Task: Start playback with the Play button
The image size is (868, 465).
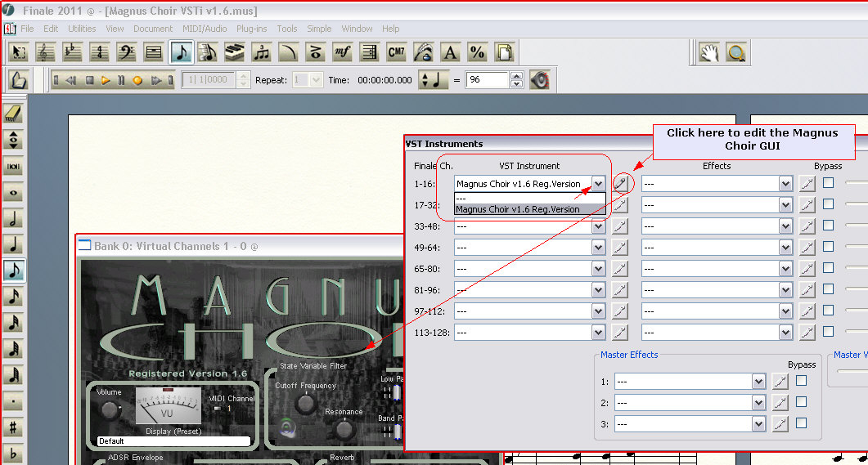Action: (x=106, y=80)
